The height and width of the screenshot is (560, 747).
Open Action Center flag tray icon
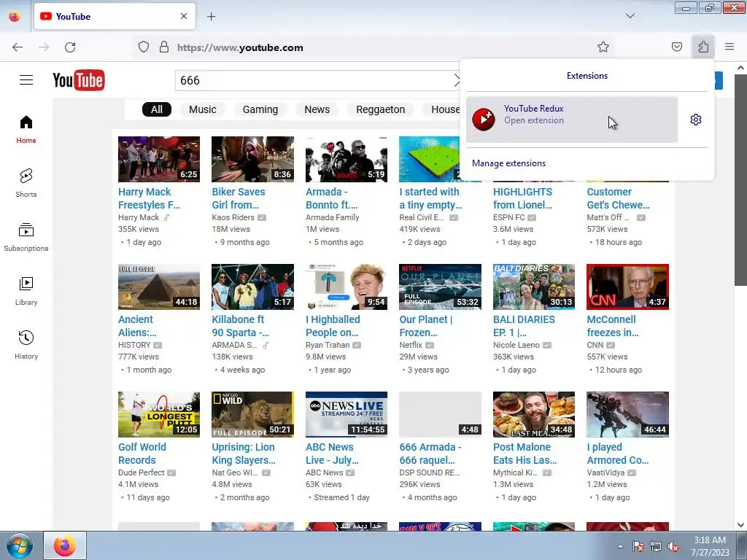pyautogui.click(x=638, y=547)
